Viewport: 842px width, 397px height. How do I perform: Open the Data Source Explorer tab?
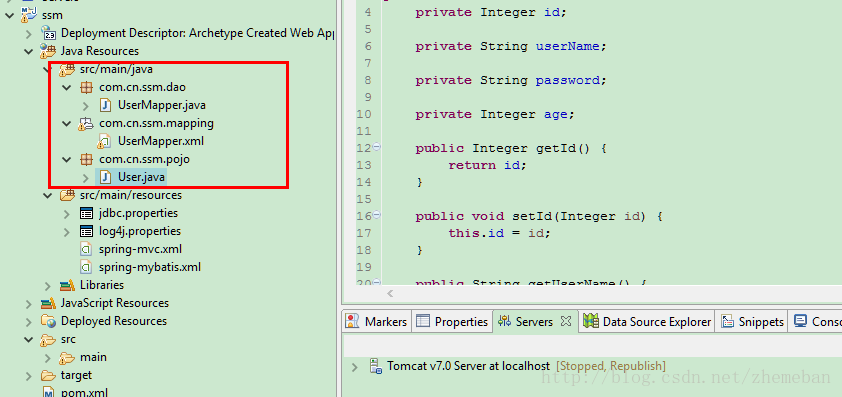coord(647,322)
